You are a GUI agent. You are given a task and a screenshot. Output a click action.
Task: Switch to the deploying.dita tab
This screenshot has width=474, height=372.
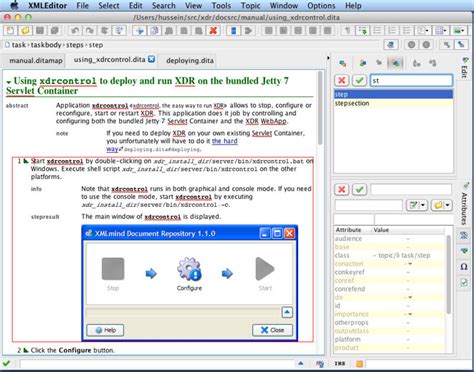(x=190, y=61)
